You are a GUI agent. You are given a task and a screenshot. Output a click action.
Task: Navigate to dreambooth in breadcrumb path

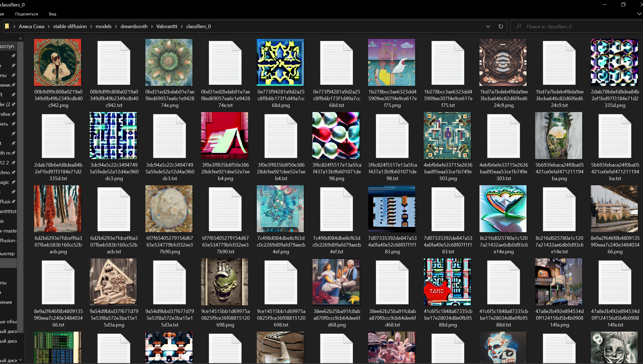point(134,26)
